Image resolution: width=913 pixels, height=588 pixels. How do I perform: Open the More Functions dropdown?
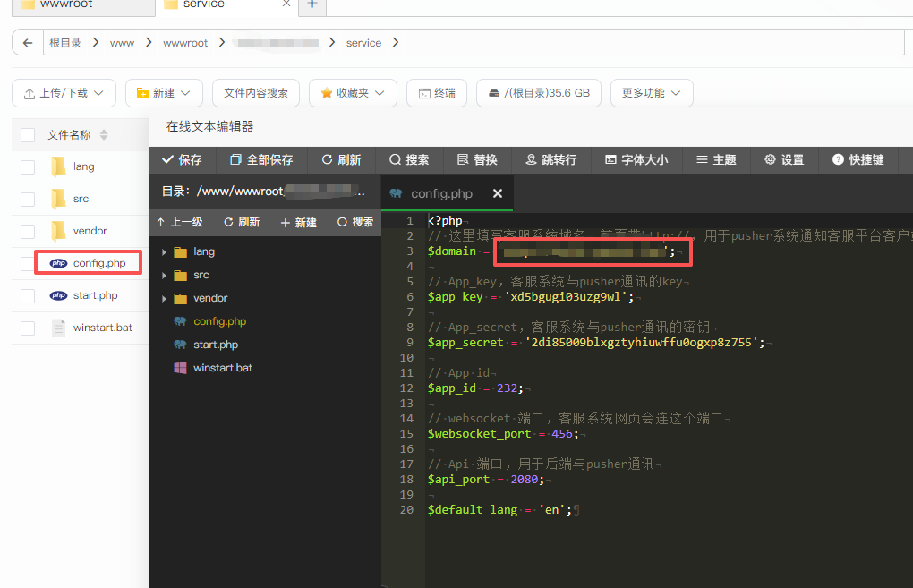point(651,93)
